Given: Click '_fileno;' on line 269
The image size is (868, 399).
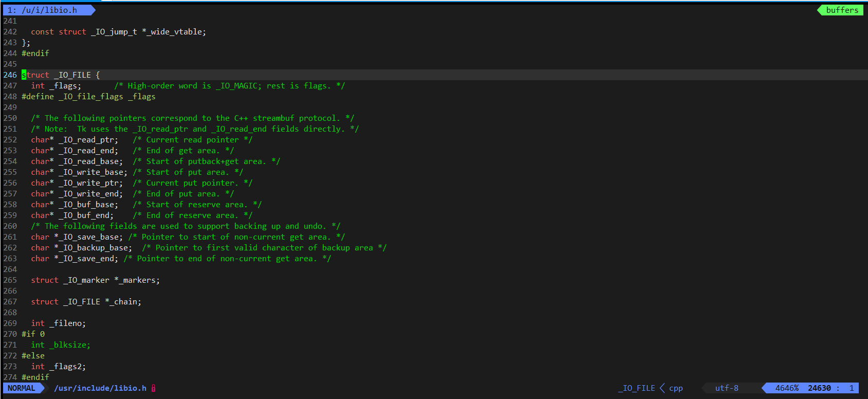Looking at the screenshot, I should [x=68, y=323].
